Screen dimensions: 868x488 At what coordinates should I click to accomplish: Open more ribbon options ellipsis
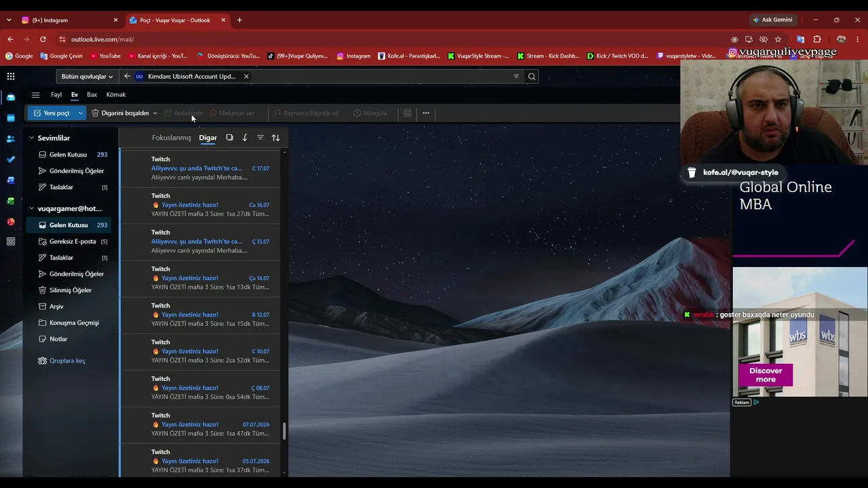(426, 113)
